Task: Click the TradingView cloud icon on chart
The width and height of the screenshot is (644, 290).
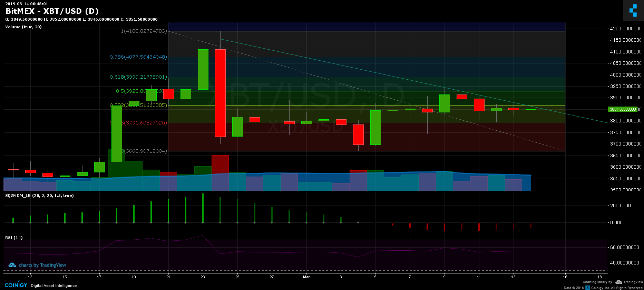Action: [x=12, y=265]
